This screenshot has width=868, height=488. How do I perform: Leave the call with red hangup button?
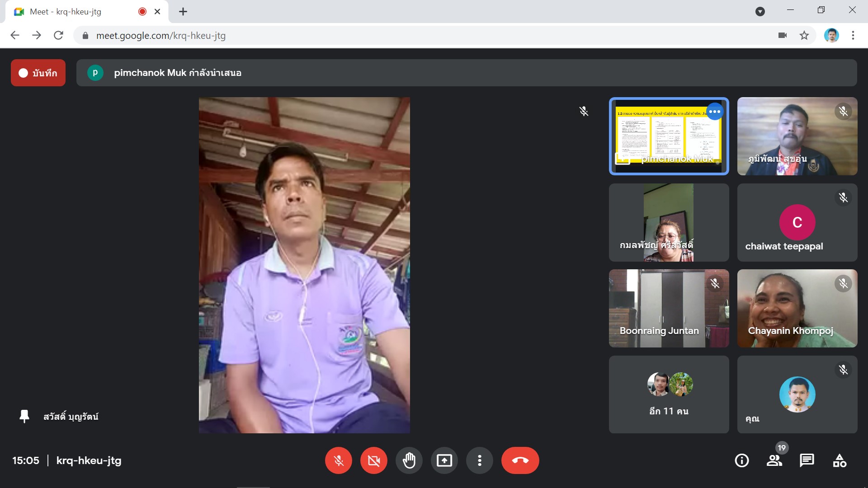point(520,460)
